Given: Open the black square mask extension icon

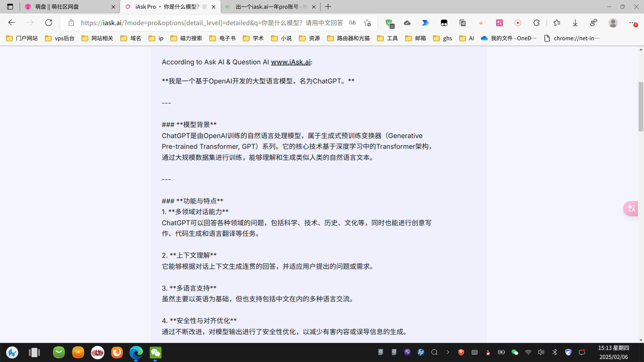Looking at the screenshot, I should click(444, 23).
